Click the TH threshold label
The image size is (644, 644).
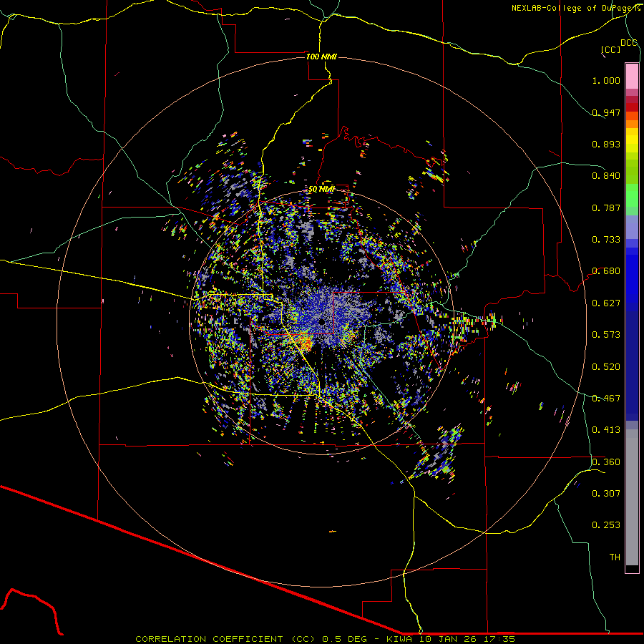[x=615, y=557]
